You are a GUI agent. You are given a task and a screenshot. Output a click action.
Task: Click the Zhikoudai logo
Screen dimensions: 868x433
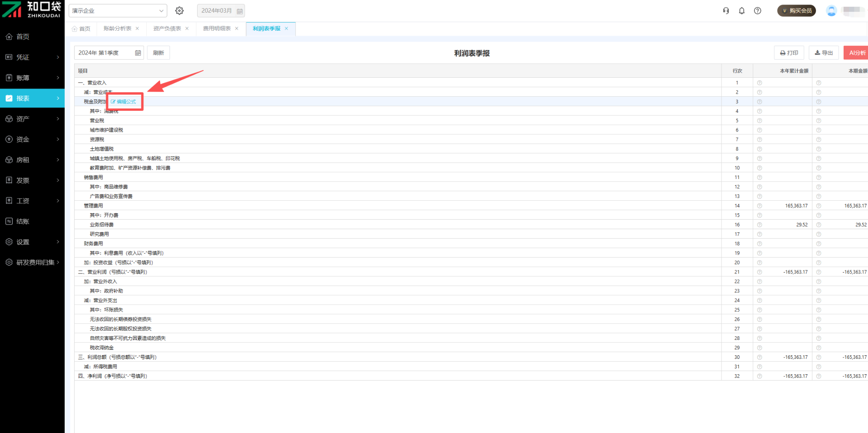coord(32,9)
